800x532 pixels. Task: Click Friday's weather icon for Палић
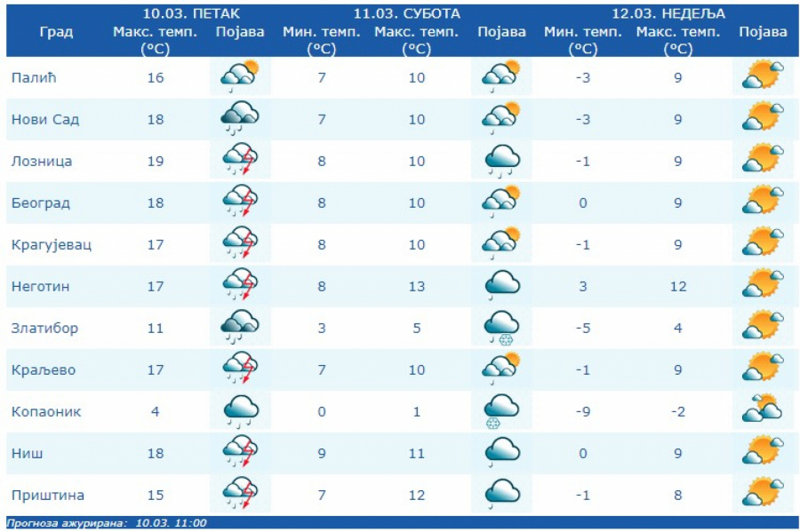pos(240,77)
